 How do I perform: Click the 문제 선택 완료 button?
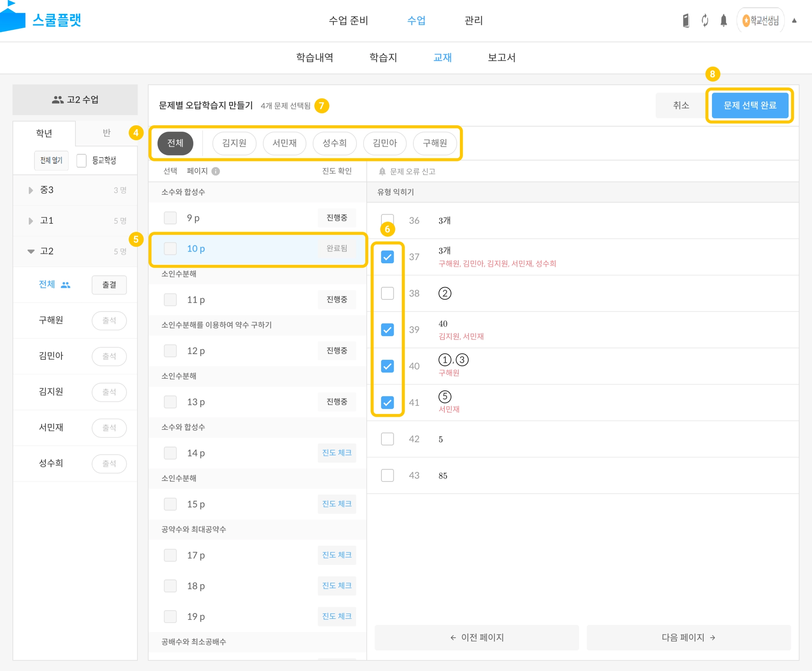click(750, 105)
